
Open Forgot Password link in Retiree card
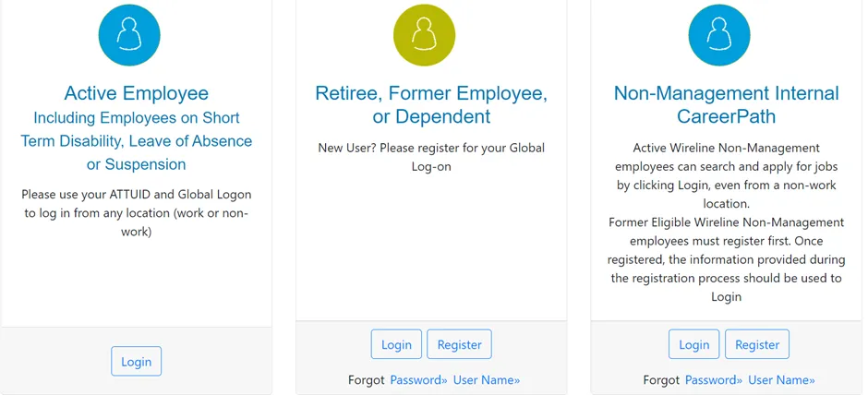[418, 380]
